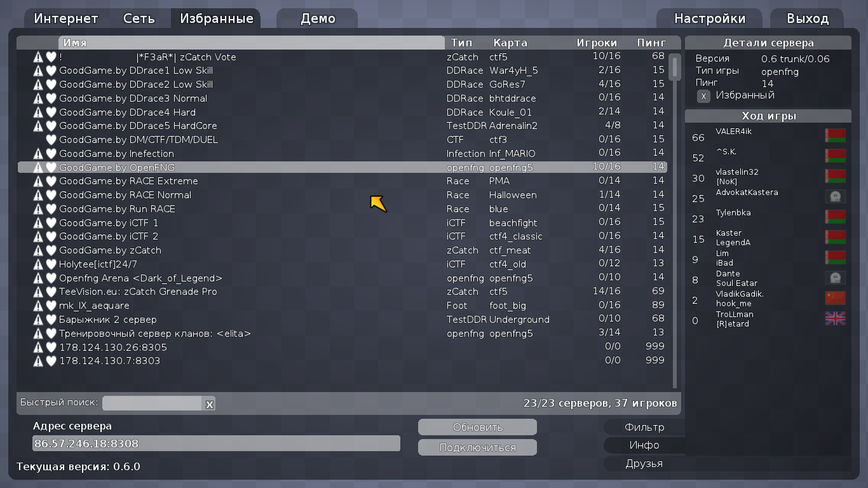Click the UK flag beside TroLLman

(x=835, y=319)
